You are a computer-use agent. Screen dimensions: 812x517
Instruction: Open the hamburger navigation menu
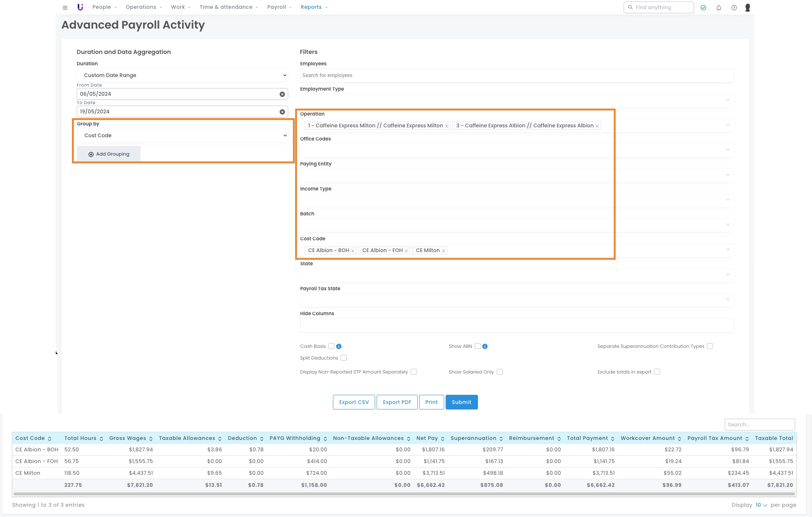tap(65, 7)
